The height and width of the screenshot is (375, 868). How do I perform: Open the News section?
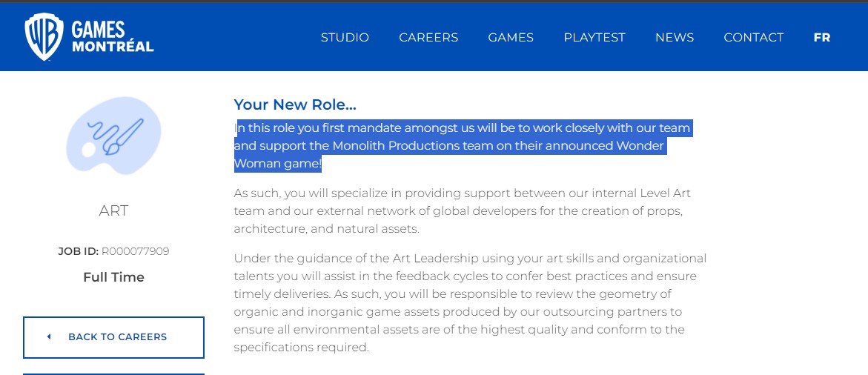click(675, 37)
